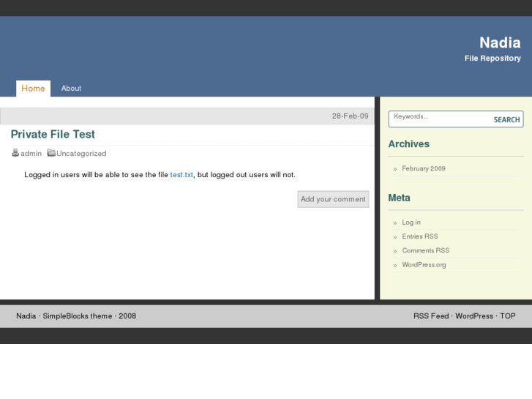Jump to TOP via the footer link
The image size is (532, 399).
pos(508,316)
